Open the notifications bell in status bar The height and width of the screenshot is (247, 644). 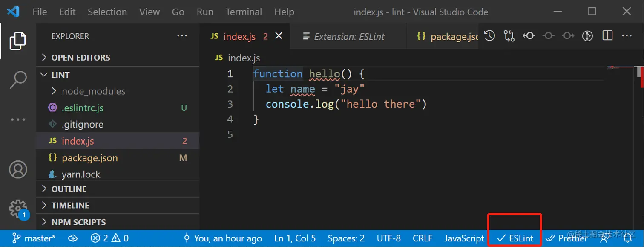pyautogui.click(x=627, y=238)
